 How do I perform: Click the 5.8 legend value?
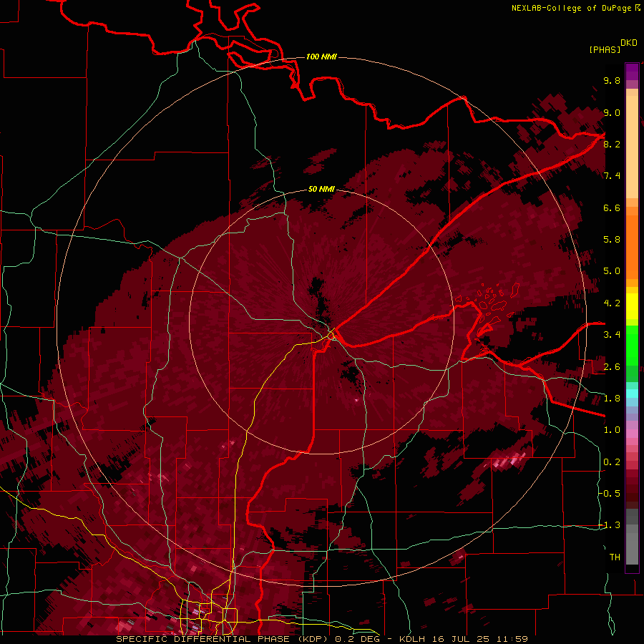coord(612,240)
